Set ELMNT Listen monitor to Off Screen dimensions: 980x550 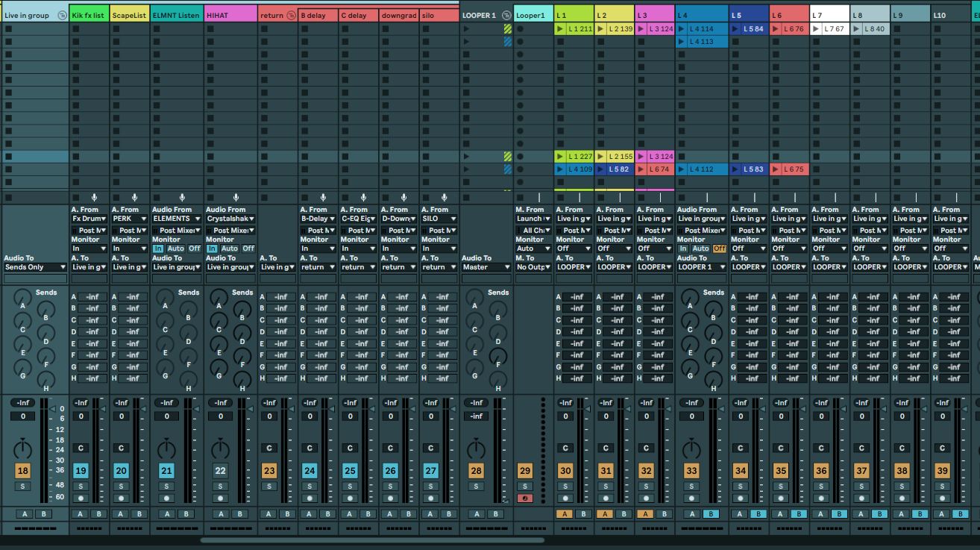[195, 249]
